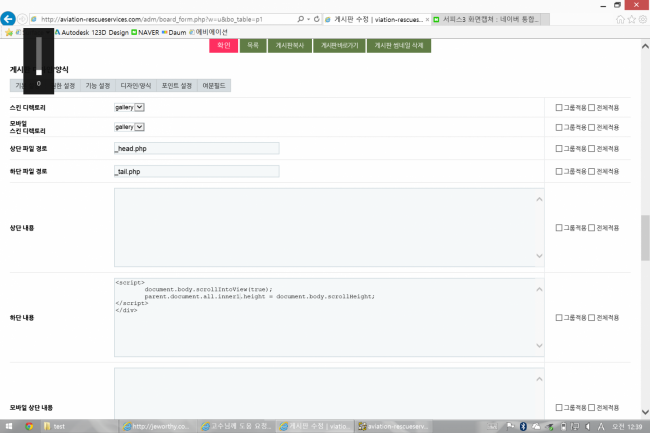The image size is (650, 433).
Task: Click the URL address bar
Action: pyautogui.click(x=164, y=19)
